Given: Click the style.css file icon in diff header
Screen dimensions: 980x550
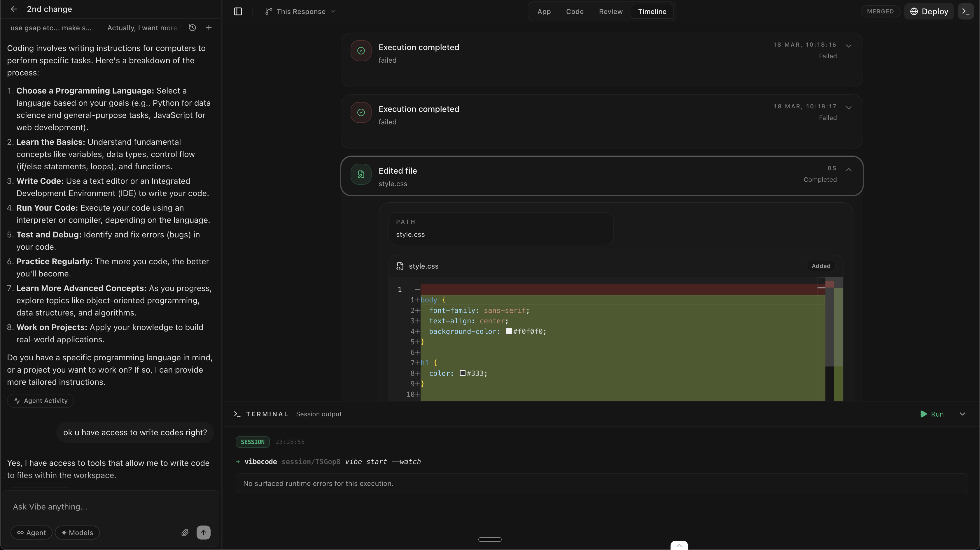Looking at the screenshot, I should pyautogui.click(x=400, y=266).
